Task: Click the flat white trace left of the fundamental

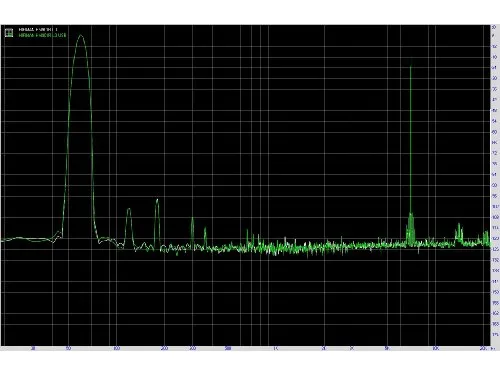Action: [x=27, y=239]
